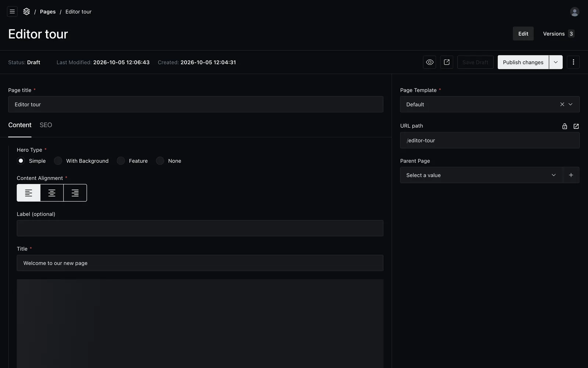Focus the URL path input field
The width and height of the screenshot is (588, 368).
(490, 140)
